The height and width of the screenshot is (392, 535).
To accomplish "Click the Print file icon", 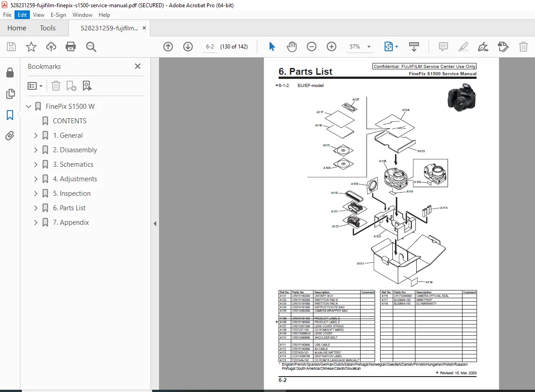I will (x=71, y=46).
